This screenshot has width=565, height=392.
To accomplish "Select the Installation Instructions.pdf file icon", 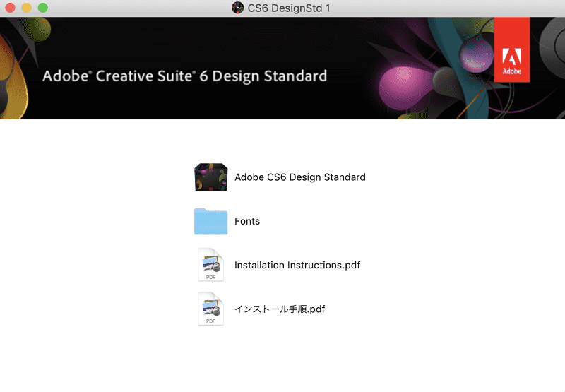I will (x=210, y=265).
